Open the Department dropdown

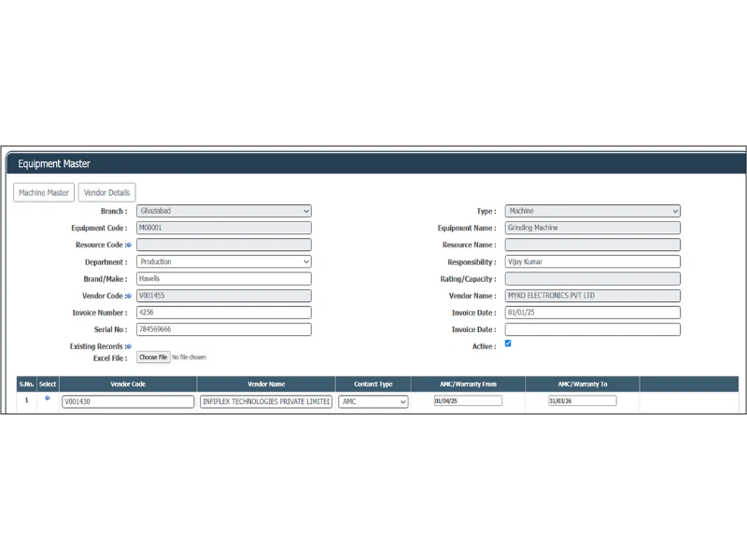[223, 262]
